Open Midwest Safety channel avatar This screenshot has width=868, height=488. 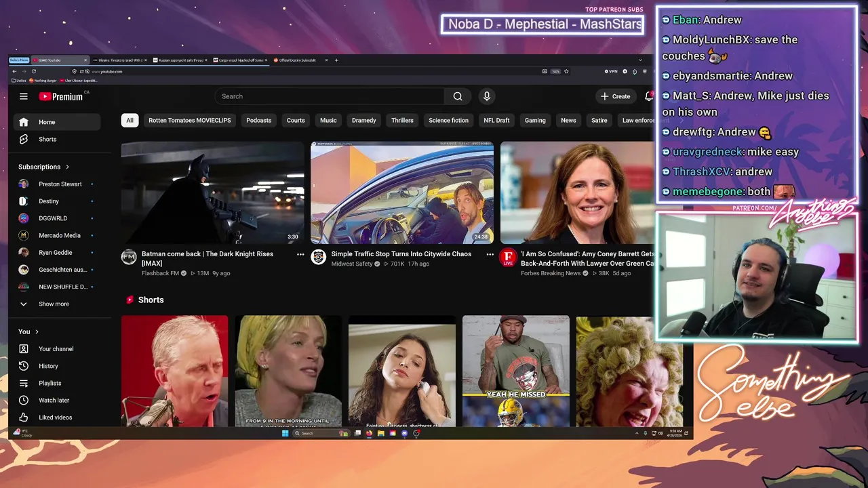tap(319, 257)
